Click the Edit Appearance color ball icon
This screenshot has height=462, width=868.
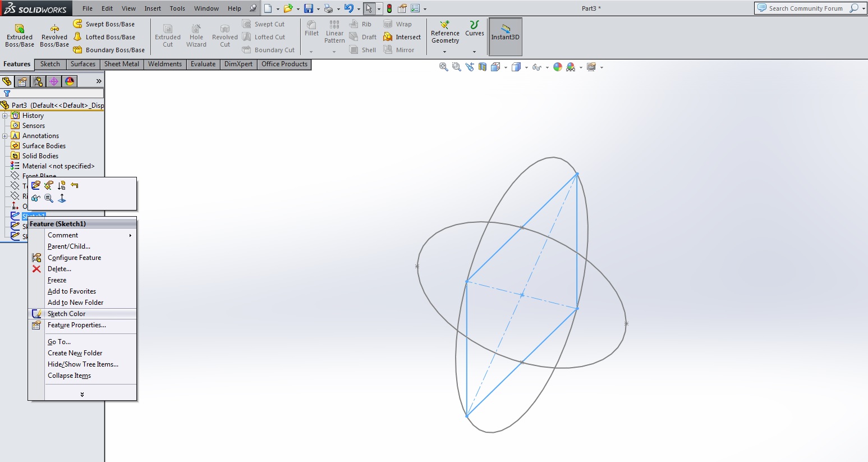pyautogui.click(x=557, y=67)
